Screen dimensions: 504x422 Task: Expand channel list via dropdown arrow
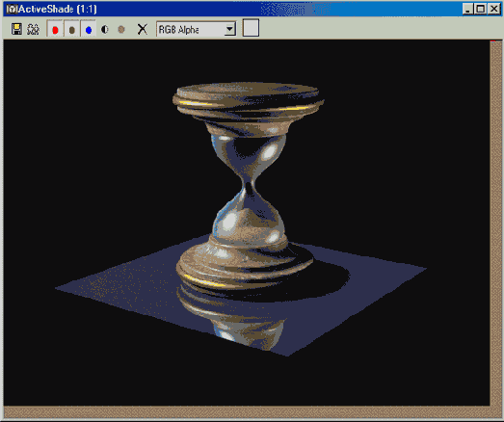point(229,29)
